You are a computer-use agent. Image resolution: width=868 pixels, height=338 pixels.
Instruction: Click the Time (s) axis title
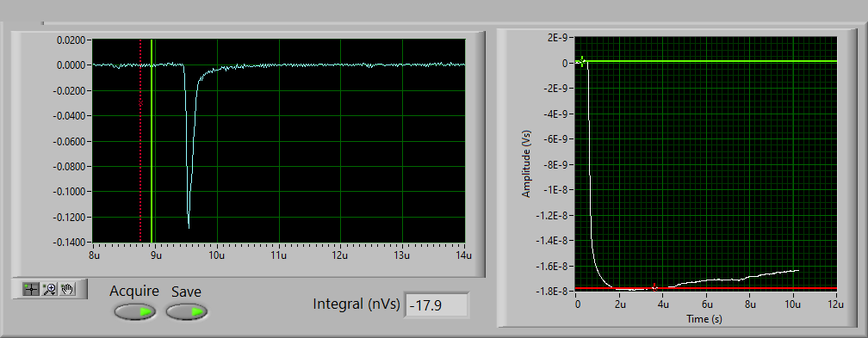tap(704, 319)
